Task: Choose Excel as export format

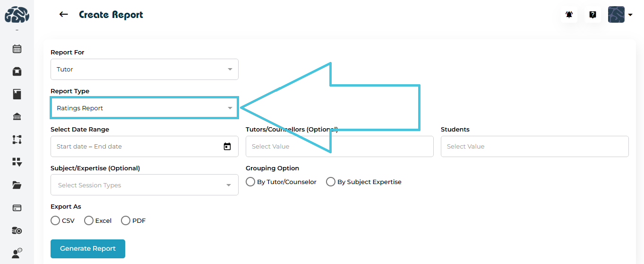Action: point(89,220)
